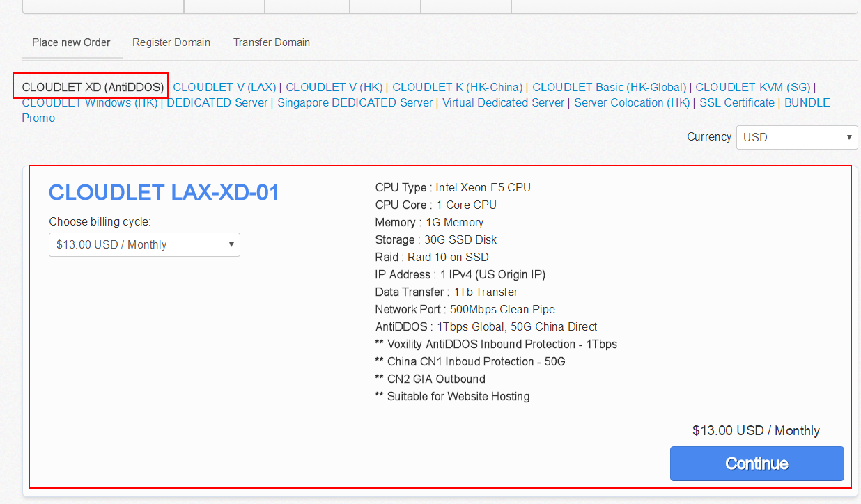Click the 'IP Address : 1 IPv4 (US Origin IP)' line
This screenshot has height=504, width=861.
pyautogui.click(x=460, y=274)
